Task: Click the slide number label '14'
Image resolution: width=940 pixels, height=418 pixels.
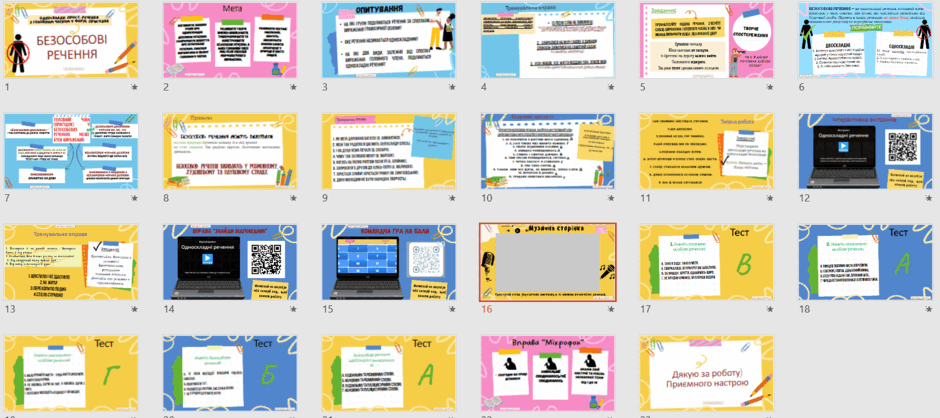Action: (x=168, y=309)
